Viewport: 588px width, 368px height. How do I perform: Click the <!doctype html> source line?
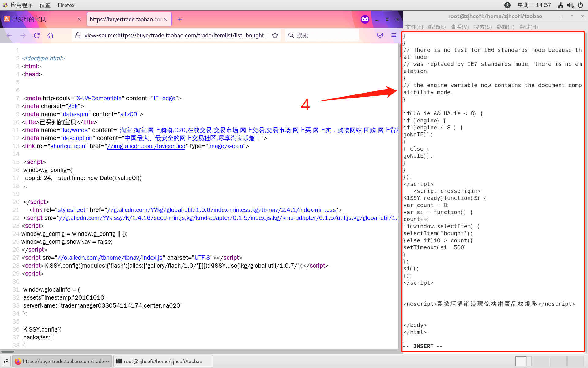coord(43,59)
